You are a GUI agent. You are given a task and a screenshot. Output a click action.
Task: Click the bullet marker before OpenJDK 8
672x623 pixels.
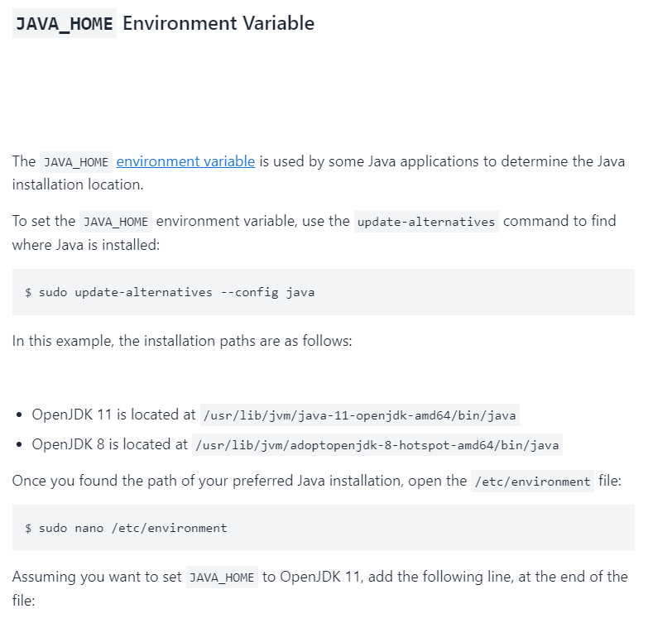tap(19, 445)
